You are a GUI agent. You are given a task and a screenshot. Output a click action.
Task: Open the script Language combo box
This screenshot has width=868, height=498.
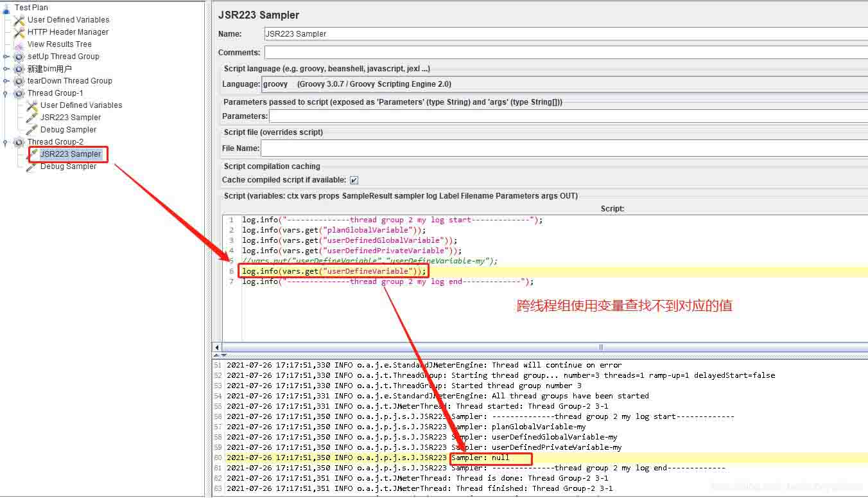[x=564, y=84]
